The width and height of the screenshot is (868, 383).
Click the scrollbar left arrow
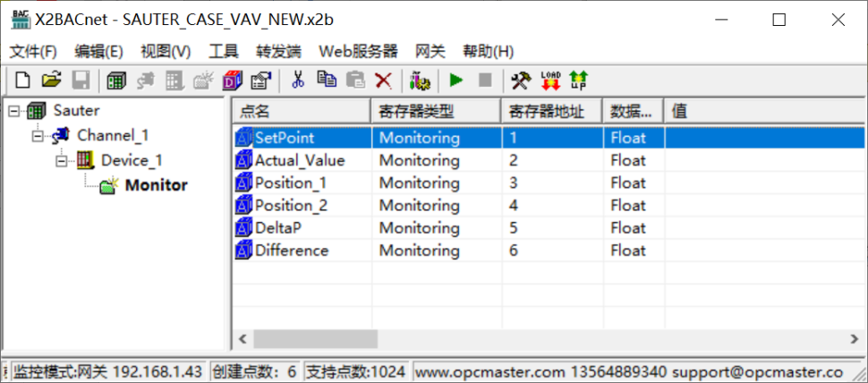(x=242, y=339)
